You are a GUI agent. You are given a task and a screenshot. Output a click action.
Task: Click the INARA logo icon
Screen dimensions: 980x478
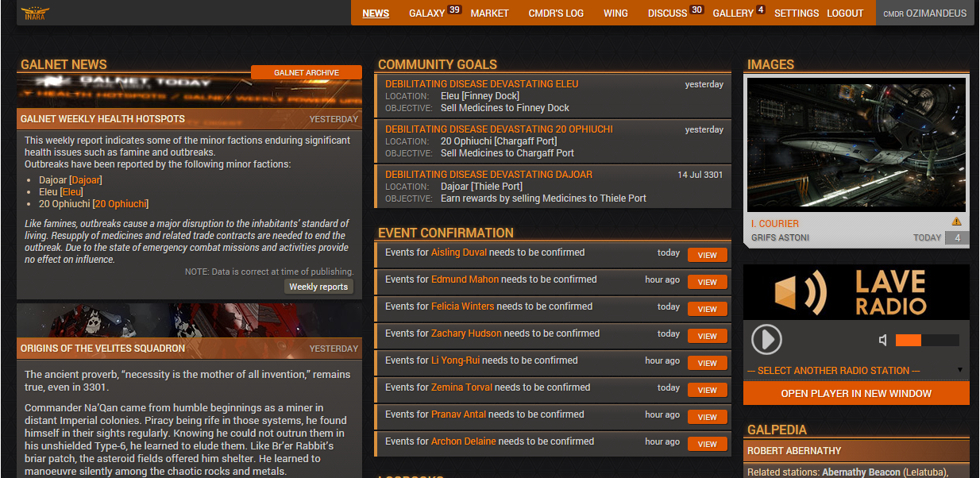[35, 13]
